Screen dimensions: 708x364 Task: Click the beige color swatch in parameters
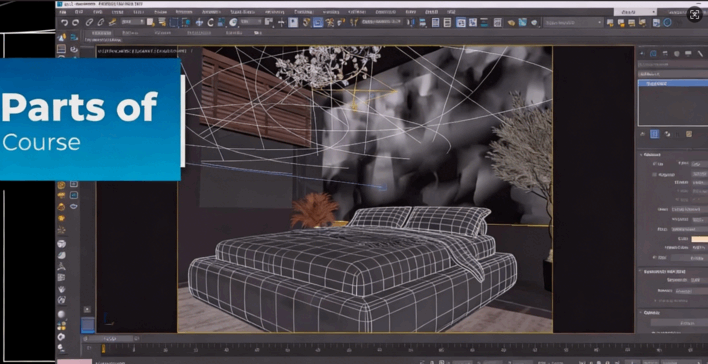pyautogui.click(x=699, y=239)
